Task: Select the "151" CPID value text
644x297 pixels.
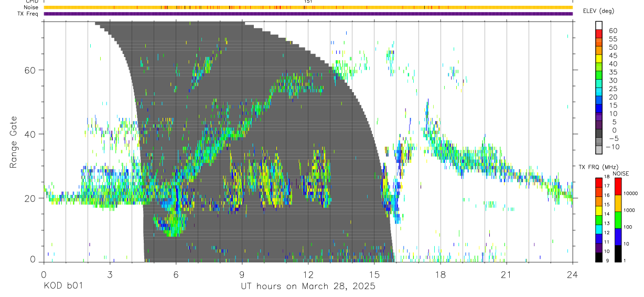Action: (x=308, y=2)
